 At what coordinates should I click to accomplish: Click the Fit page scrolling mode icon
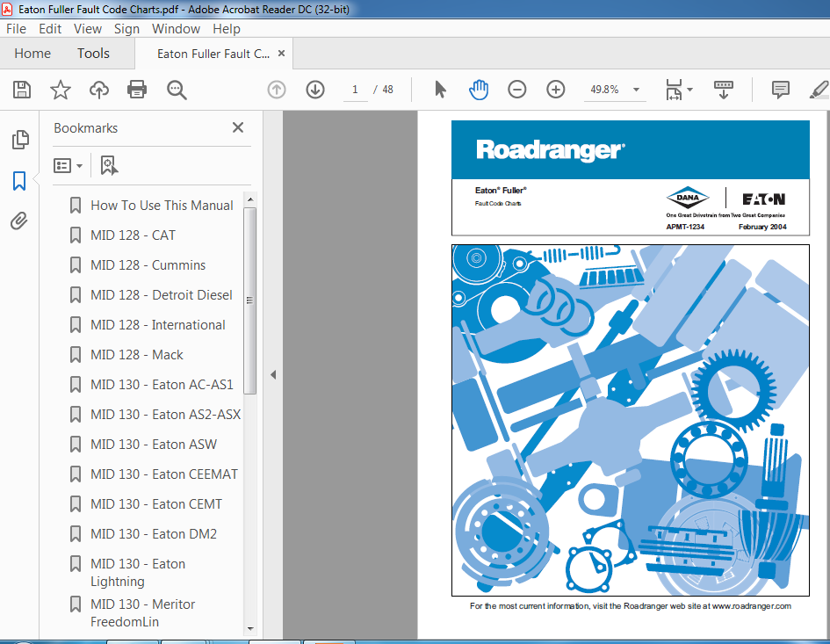coord(674,90)
